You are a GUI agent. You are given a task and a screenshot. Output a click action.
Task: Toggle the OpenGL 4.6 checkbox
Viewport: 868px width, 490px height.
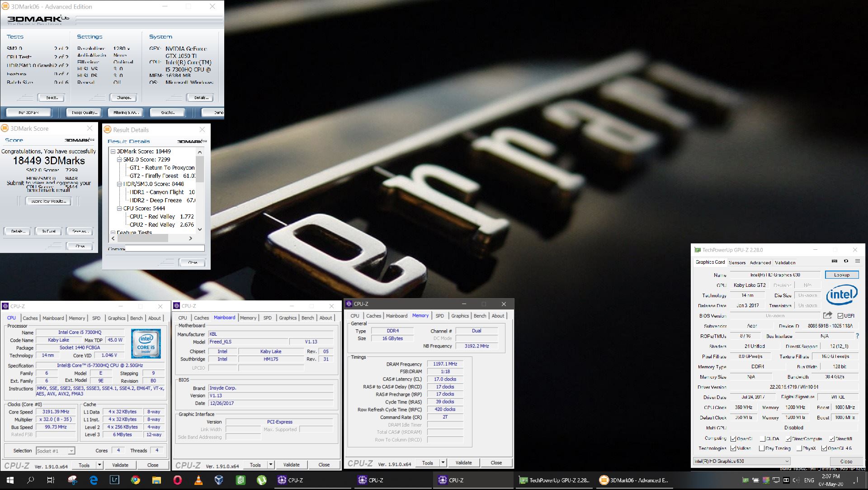click(x=824, y=448)
